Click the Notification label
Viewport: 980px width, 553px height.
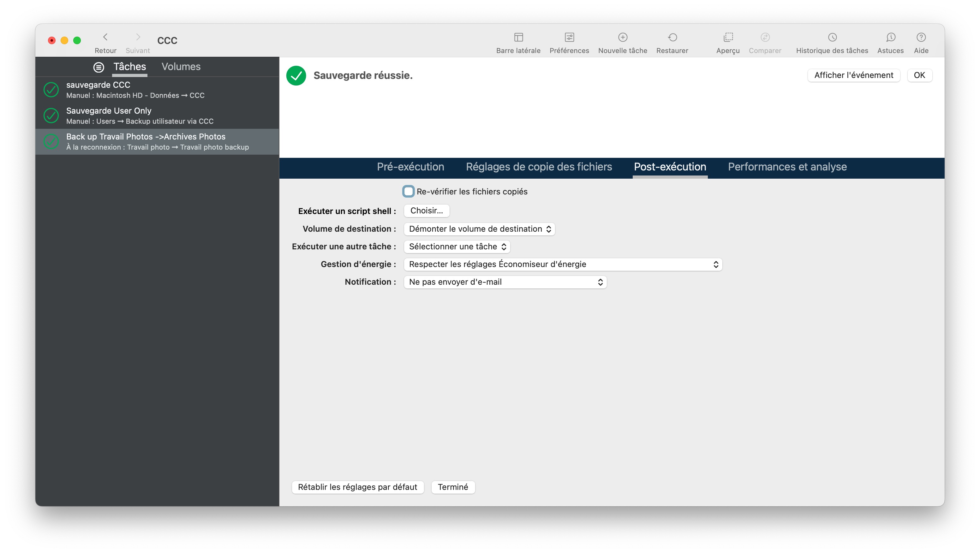coord(370,282)
